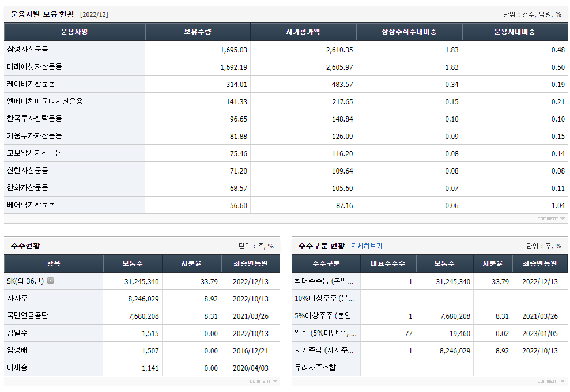
Task: Select 신한자산운용 row name
Action: pos(28,171)
